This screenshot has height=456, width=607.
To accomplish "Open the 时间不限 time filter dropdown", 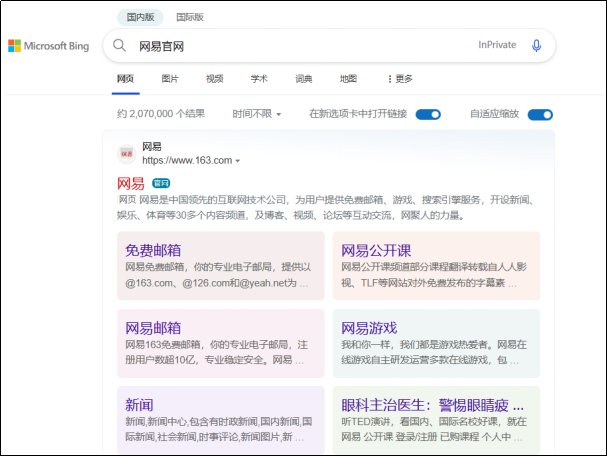I will (x=257, y=114).
